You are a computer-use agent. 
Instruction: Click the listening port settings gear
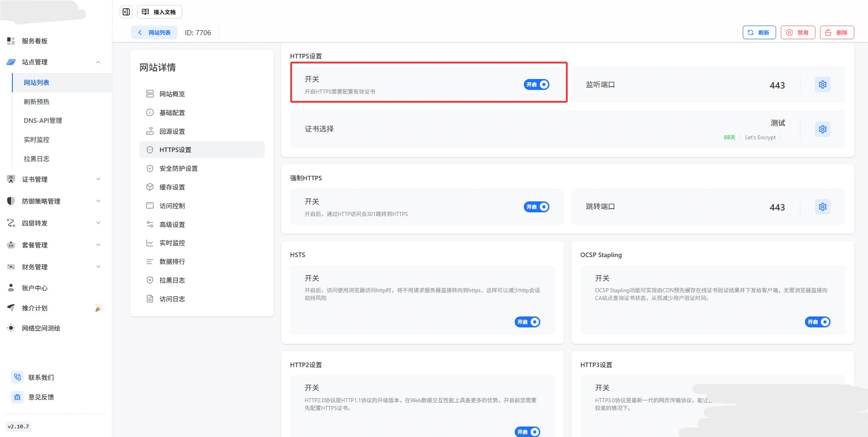pos(822,84)
